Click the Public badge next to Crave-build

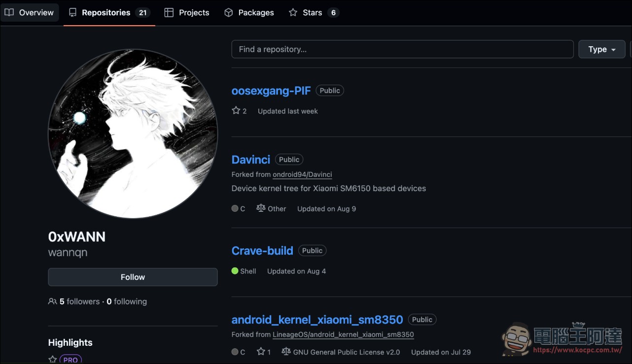(312, 251)
